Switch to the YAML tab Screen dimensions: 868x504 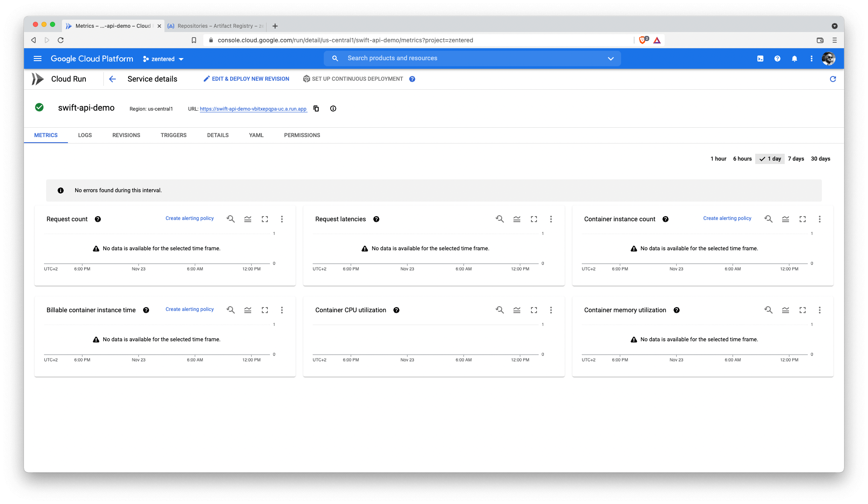tap(256, 135)
